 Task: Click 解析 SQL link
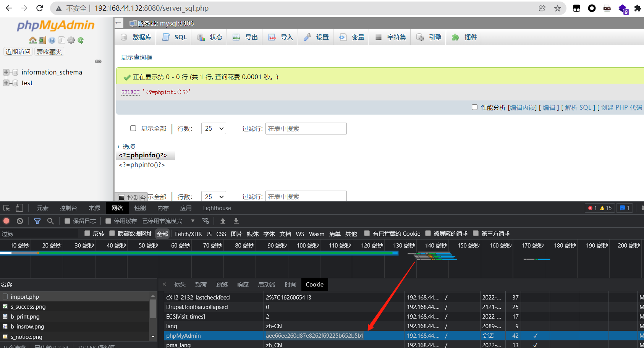pos(578,107)
